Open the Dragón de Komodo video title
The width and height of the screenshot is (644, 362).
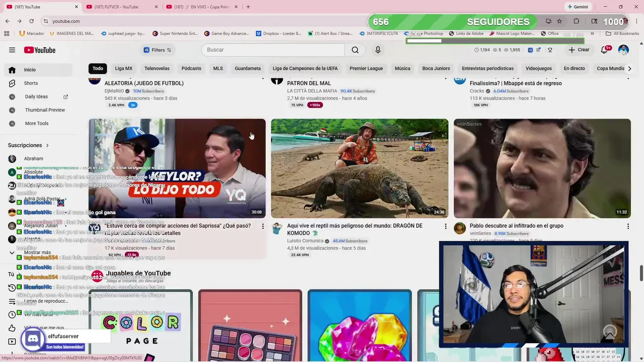click(355, 229)
